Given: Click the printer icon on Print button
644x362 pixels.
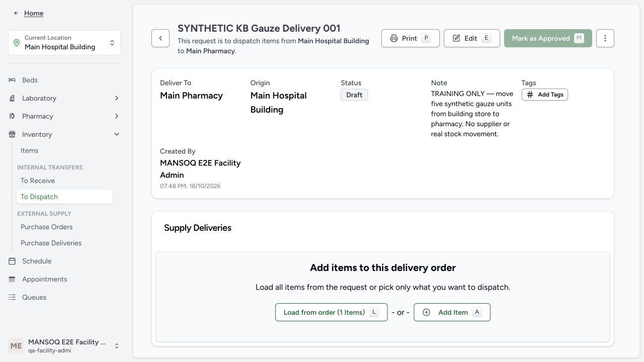Looking at the screenshot, I should point(394,38).
